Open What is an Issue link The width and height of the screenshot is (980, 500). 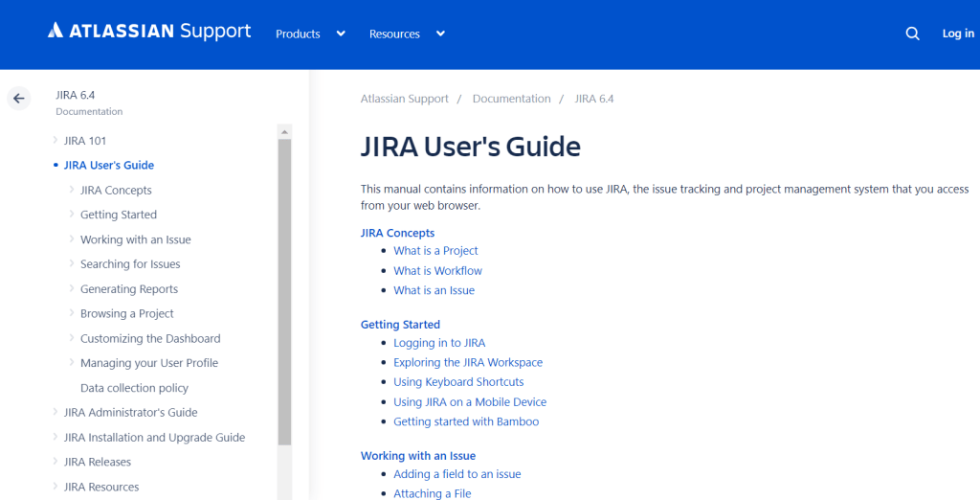[434, 290]
